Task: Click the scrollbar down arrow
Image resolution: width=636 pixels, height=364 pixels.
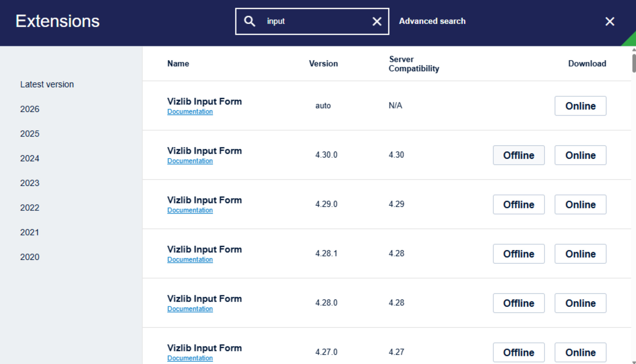Action: tap(634, 362)
